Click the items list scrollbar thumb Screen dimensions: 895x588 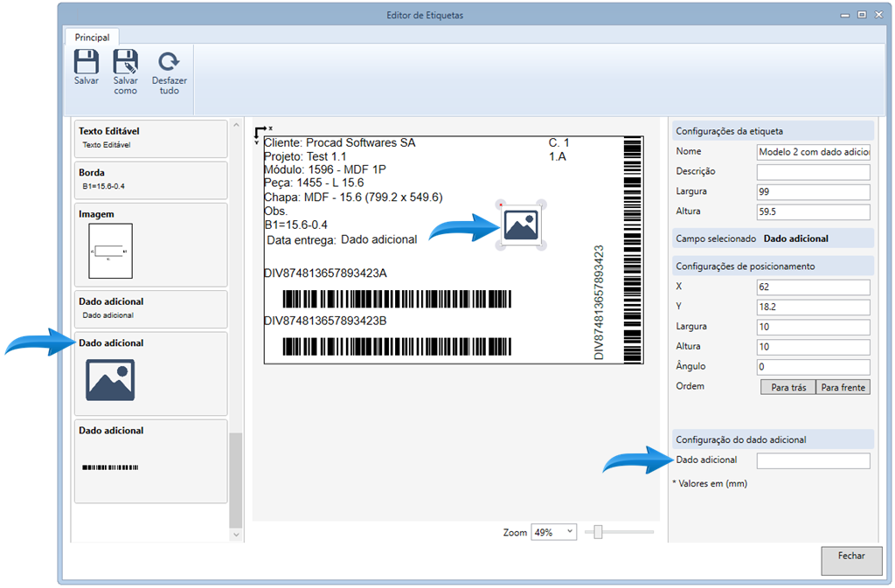click(236, 481)
